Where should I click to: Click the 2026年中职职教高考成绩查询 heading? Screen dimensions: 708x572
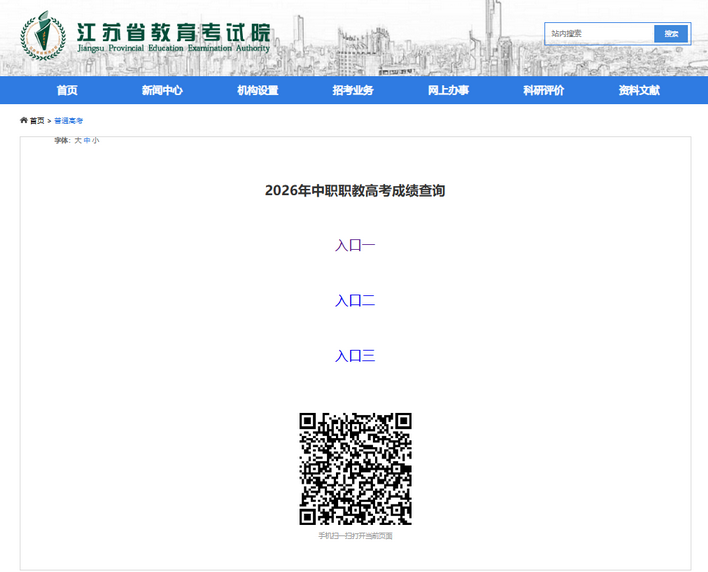coord(355,191)
